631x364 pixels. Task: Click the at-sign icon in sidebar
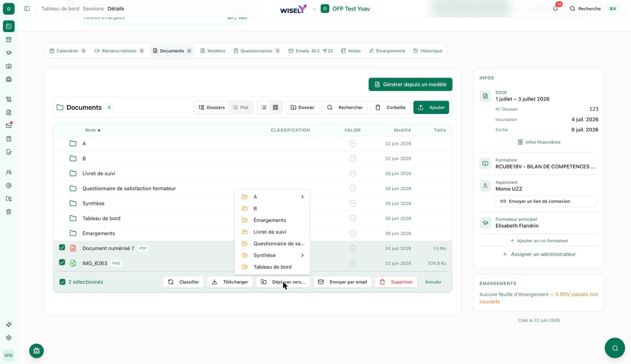[9, 185]
